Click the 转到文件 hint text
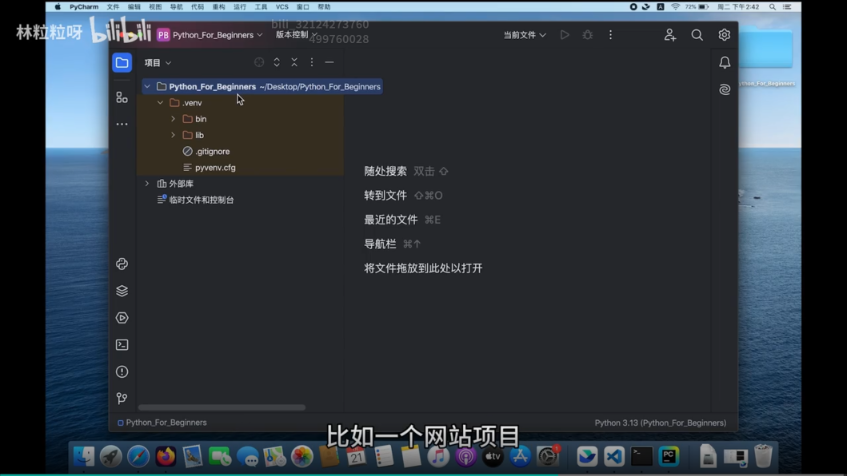847x476 pixels. click(x=385, y=196)
